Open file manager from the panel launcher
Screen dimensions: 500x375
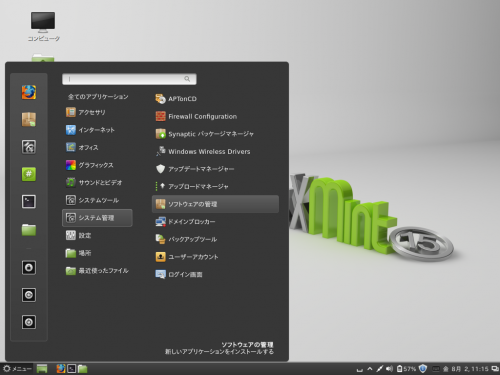pos(82,369)
